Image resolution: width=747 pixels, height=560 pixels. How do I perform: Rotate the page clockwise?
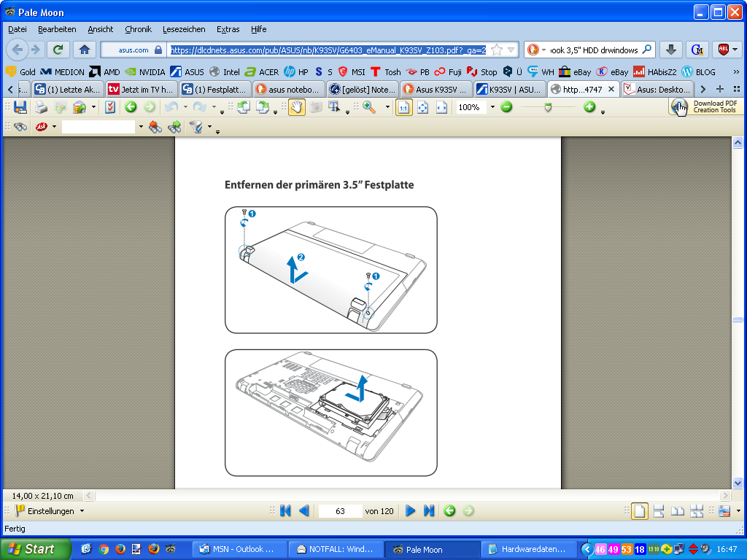[x=262, y=107]
